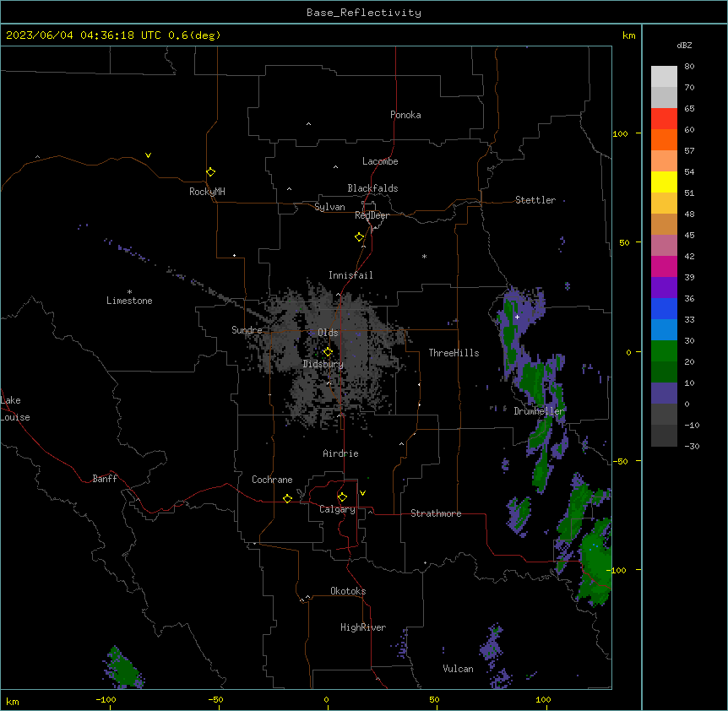Screen dimensions: 728x711
Task: Click the Cochrane city label
Action: [272, 480]
